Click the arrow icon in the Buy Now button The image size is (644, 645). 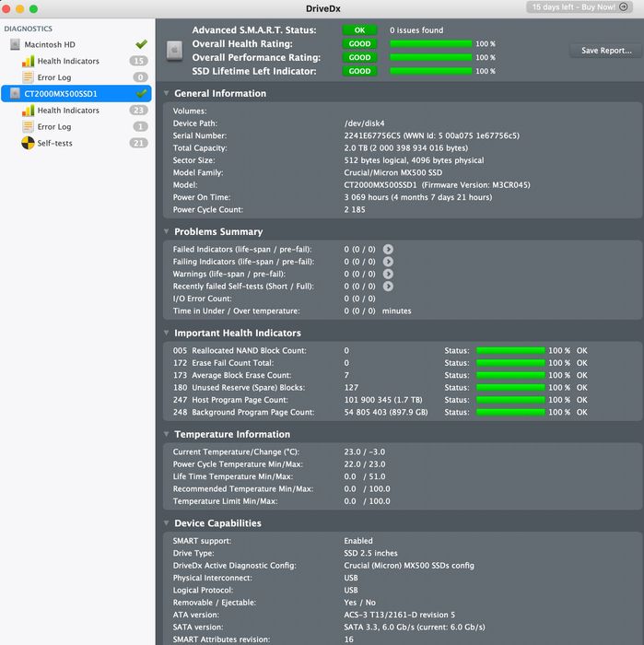[x=624, y=7]
